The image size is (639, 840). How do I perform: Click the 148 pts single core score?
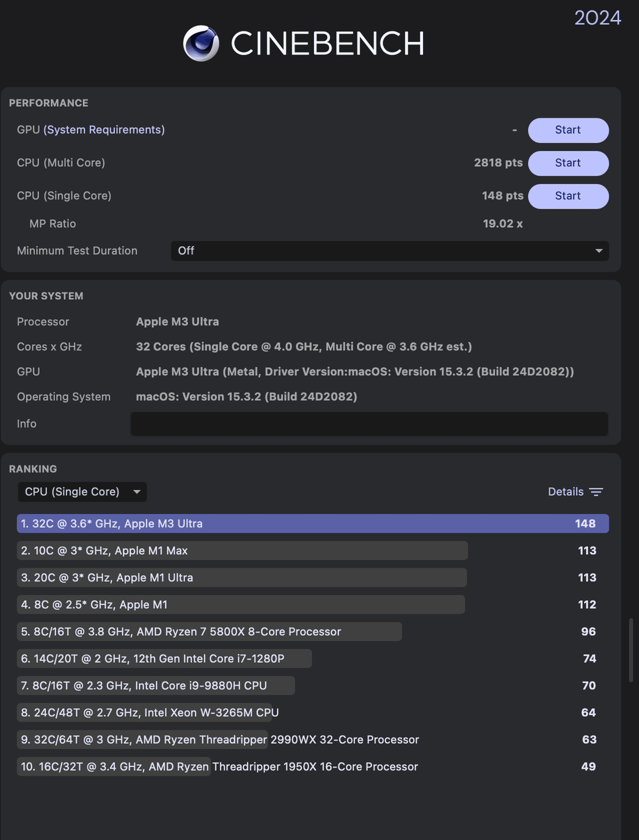(x=502, y=196)
